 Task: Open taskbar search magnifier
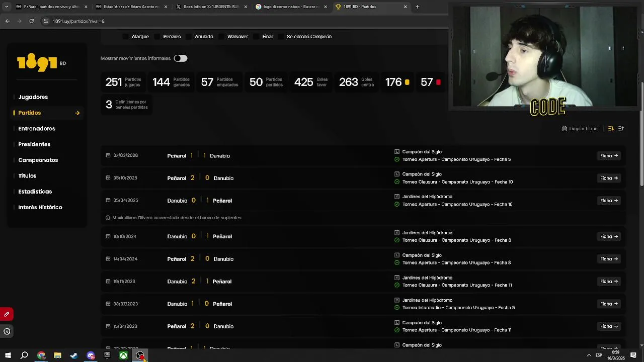pyautogui.click(x=24, y=355)
